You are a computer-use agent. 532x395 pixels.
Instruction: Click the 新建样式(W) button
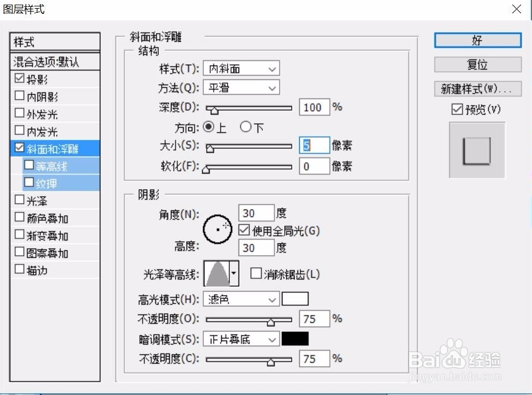(x=478, y=89)
